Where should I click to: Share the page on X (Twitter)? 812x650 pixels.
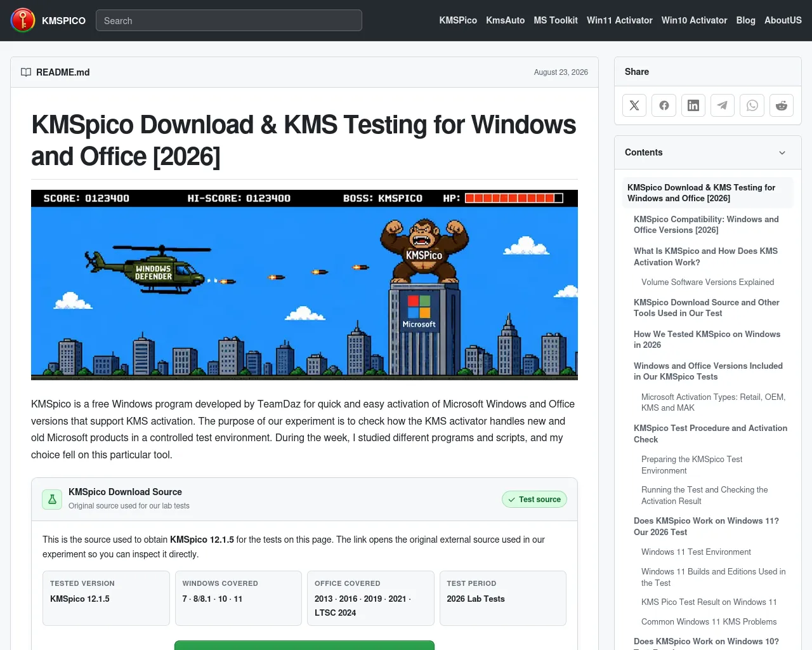(634, 105)
